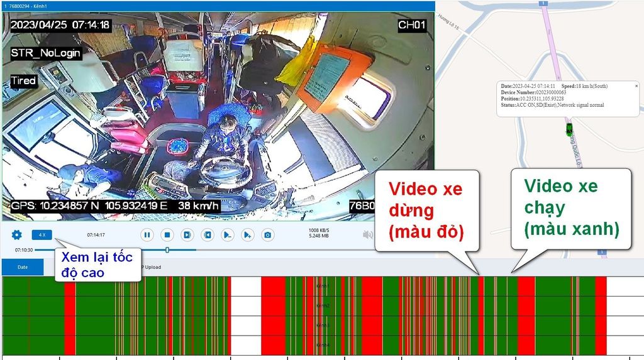Click the Kênh1 row label in timeline
The width and height of the screenshot is (644, 360).
323,286
